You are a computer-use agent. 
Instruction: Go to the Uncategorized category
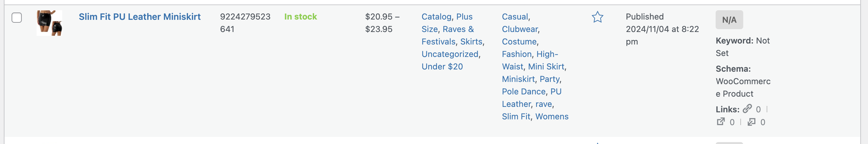pyautogui.click(x=449, y=54)
